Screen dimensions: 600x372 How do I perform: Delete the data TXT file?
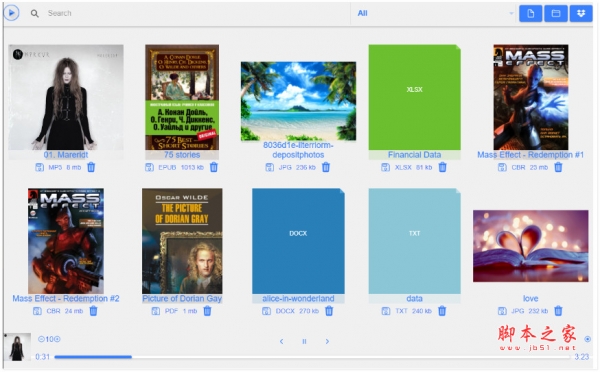tap(442, 311)
